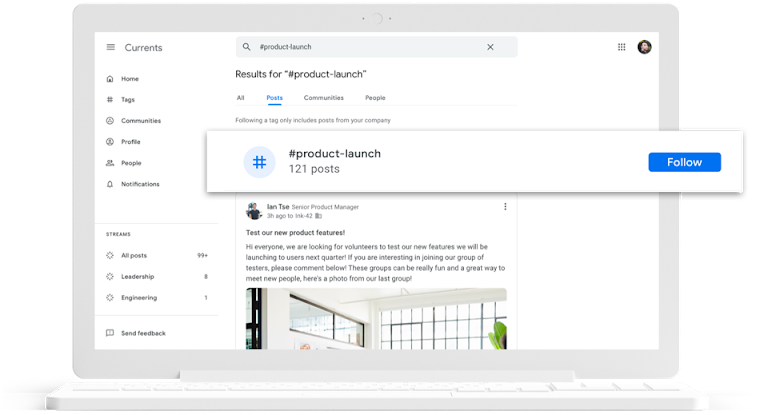This screenshot has width=768, height=415.
Task: Open Notifications in the sidebar
Action: [x=139, y=184]
